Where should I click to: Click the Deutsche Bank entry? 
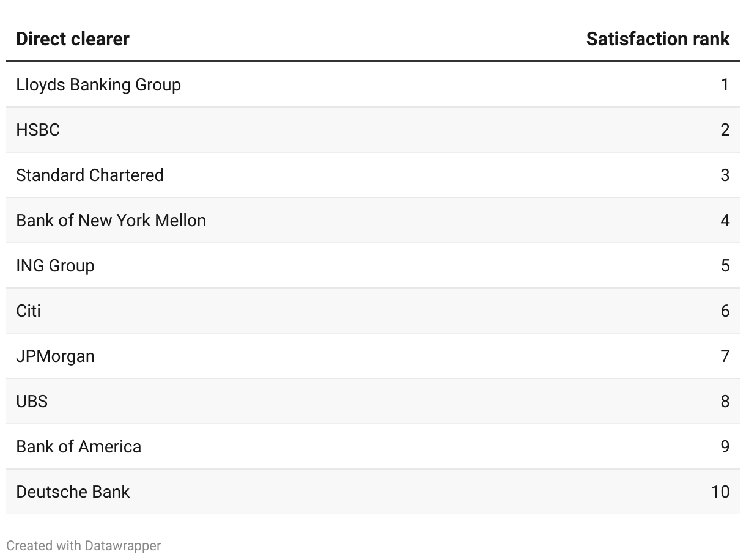click(x=73, y=492)
